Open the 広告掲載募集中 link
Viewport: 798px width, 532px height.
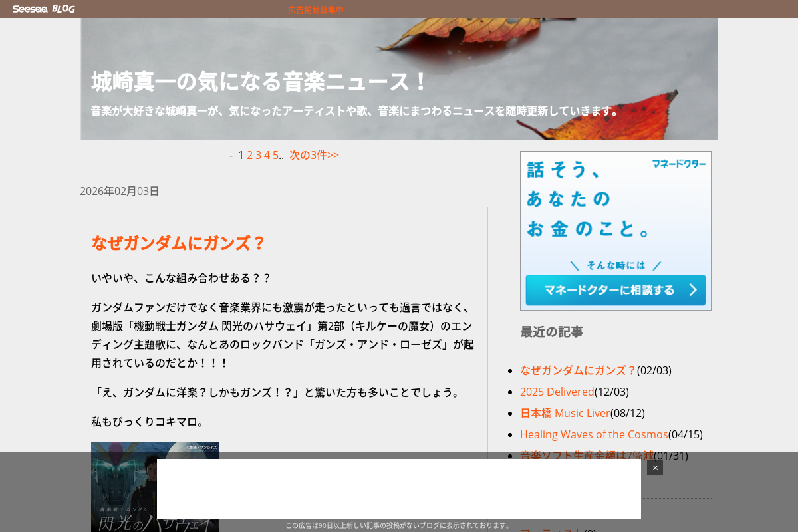click(x=316, y=10)
